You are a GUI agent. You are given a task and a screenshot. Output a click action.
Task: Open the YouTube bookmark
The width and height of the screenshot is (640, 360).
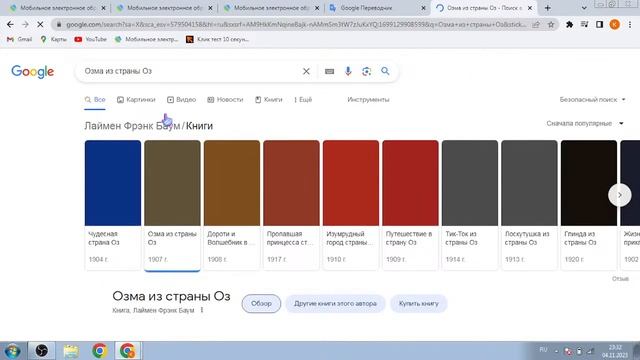(91, 39)
